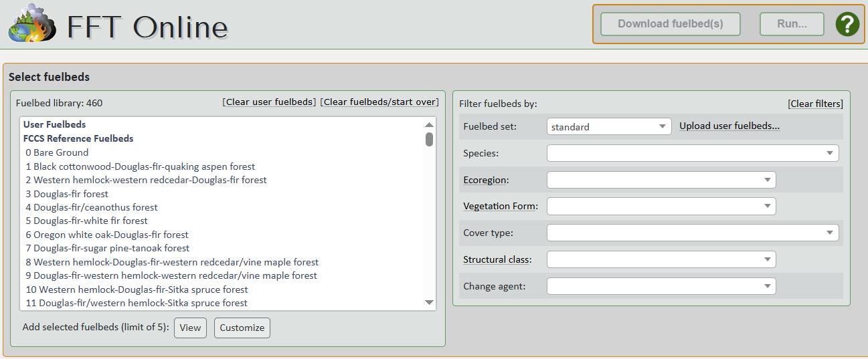Expand the Vegetation Form dropdown
The height and width of the screenshot is (359, 868).
[661, 206]
